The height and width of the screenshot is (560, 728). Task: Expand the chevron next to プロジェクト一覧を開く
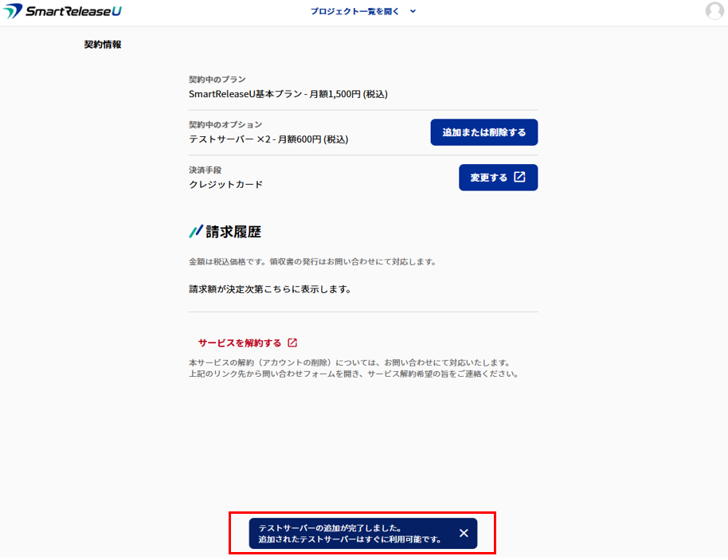tap(413, 11)
